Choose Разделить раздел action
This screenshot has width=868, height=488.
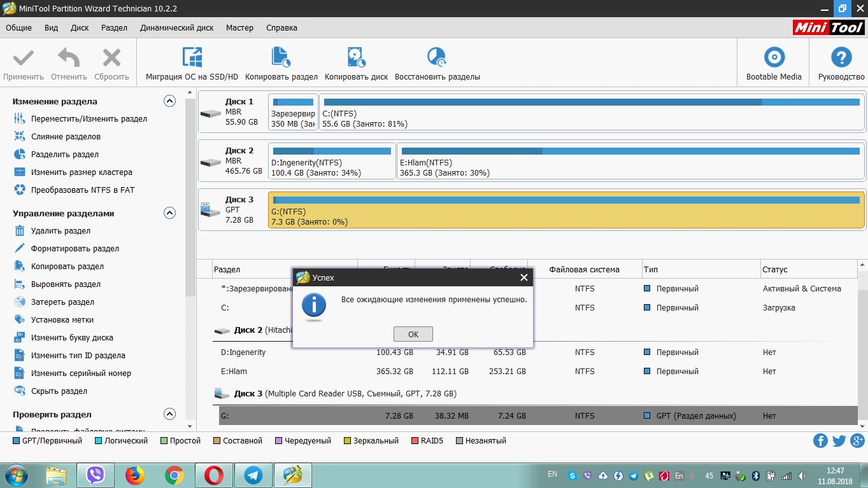pos(65,155)
